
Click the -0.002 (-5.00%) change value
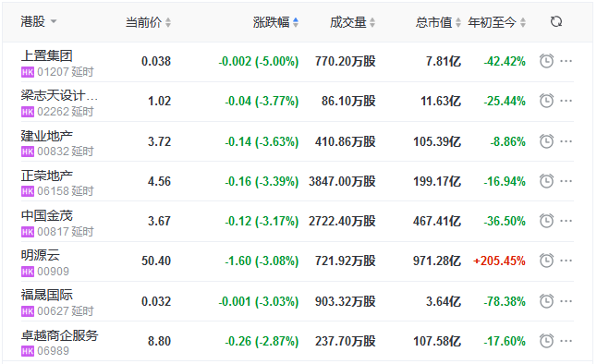(x=259, y=61)
